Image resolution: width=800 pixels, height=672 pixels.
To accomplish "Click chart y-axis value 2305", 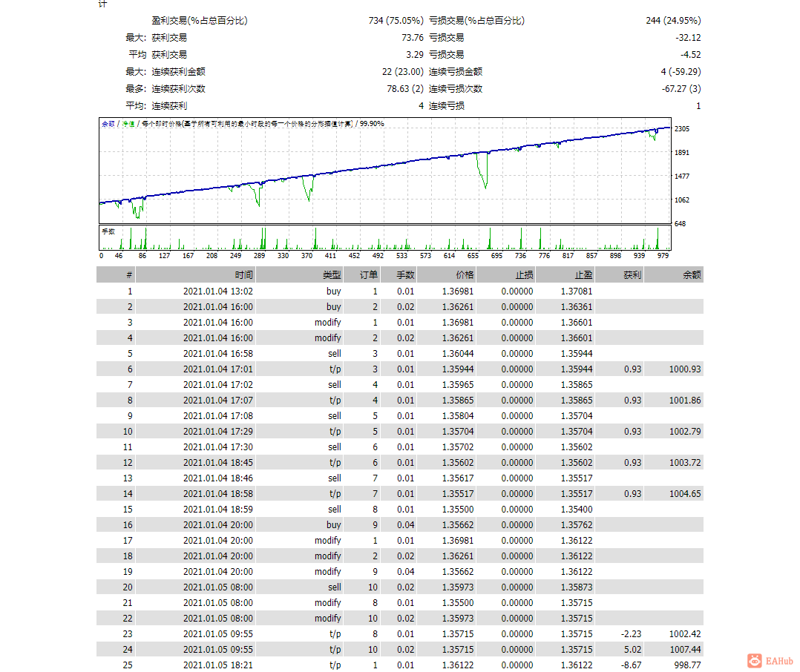I will click(x=682, y=129).
